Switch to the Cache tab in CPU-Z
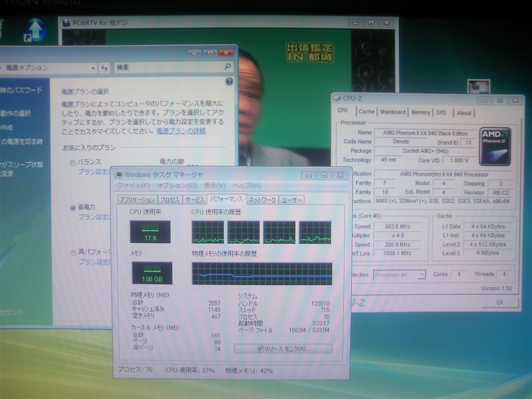The height and width of the screenshot is (399, 532). tap(366, 112)
